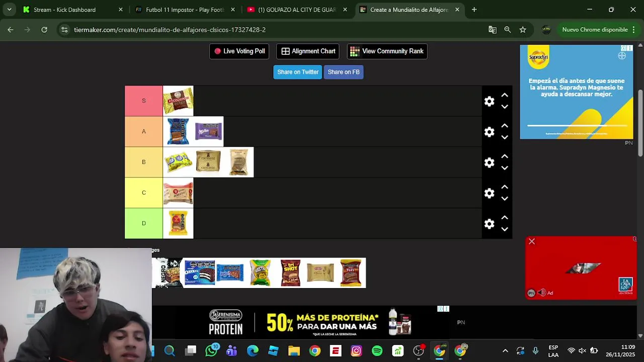Open the Google Translate page icon
Image resolution: width=644 pixels, height=362 pixels.
point(493,30)
